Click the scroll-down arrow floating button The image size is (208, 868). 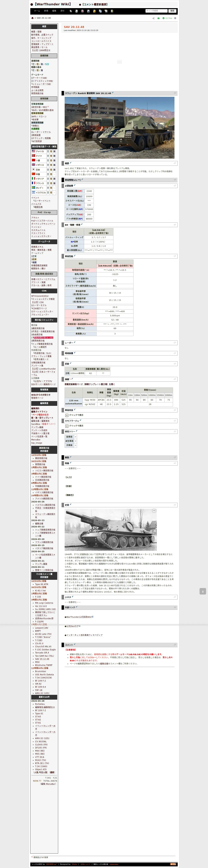click(x=203, y=591)
